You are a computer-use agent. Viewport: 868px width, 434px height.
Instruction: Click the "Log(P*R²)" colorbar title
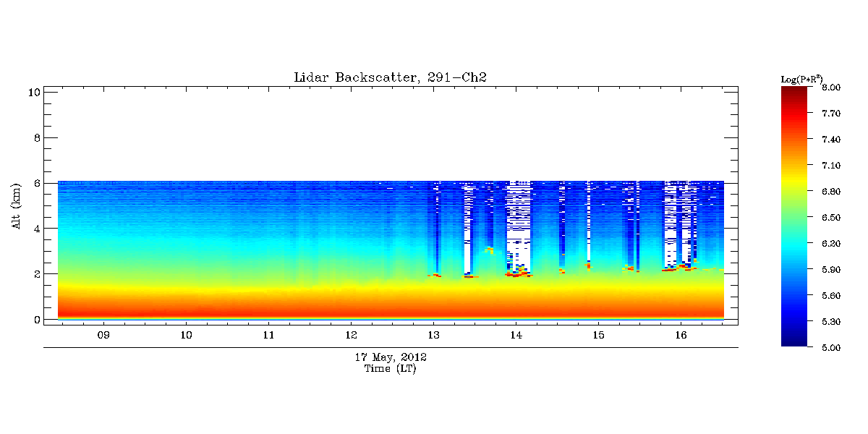[x=801, y=79]
